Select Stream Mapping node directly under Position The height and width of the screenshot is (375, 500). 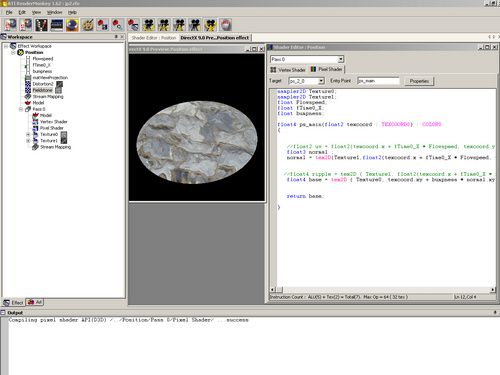click(48, 97)
